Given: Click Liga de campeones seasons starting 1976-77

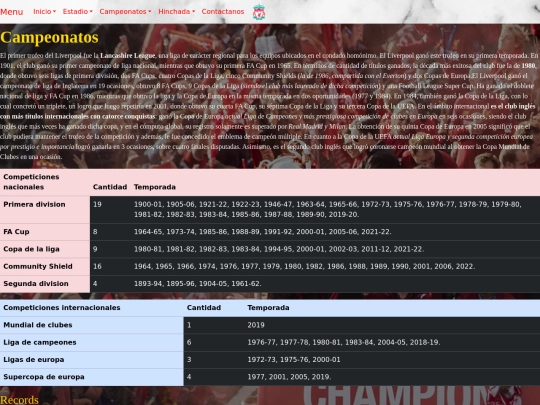Looking at the screenshot, I should [344, 342].
